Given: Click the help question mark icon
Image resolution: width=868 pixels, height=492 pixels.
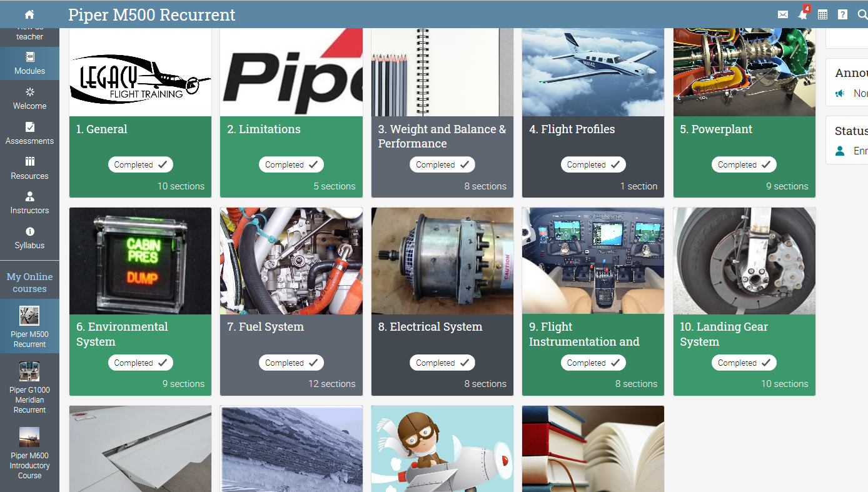Looking at the screenshot, I should pos(843,14).
